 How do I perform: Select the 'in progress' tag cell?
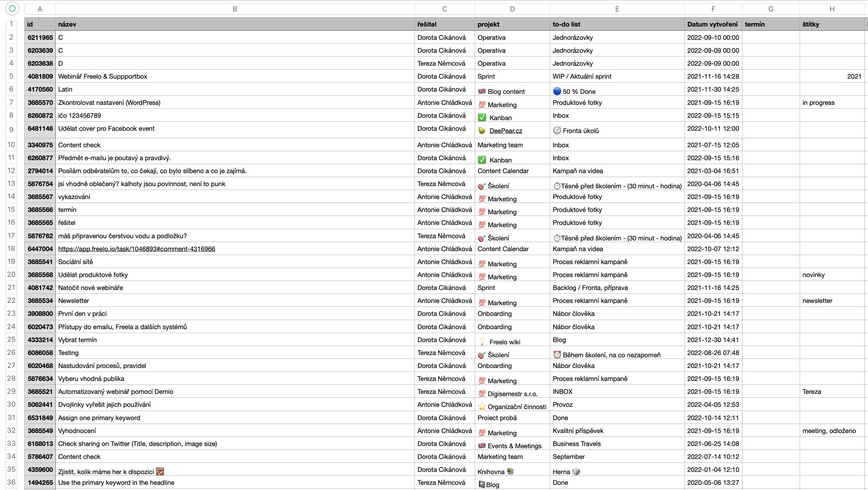[832, 103]
